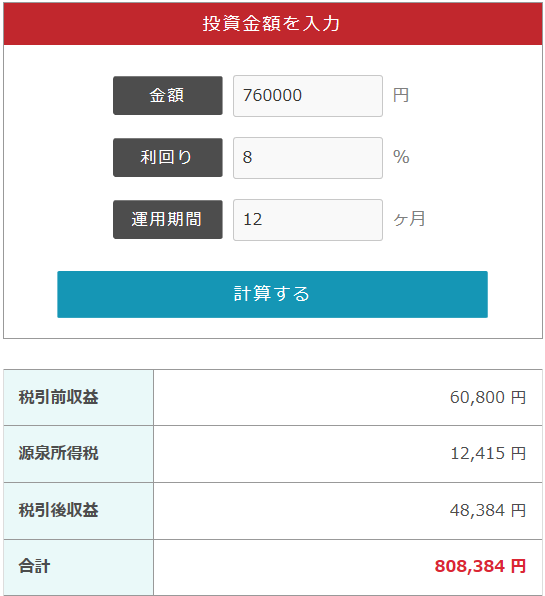Click the 金額 dark label
The image size is (545, 596).
click(x=168, y=95)
